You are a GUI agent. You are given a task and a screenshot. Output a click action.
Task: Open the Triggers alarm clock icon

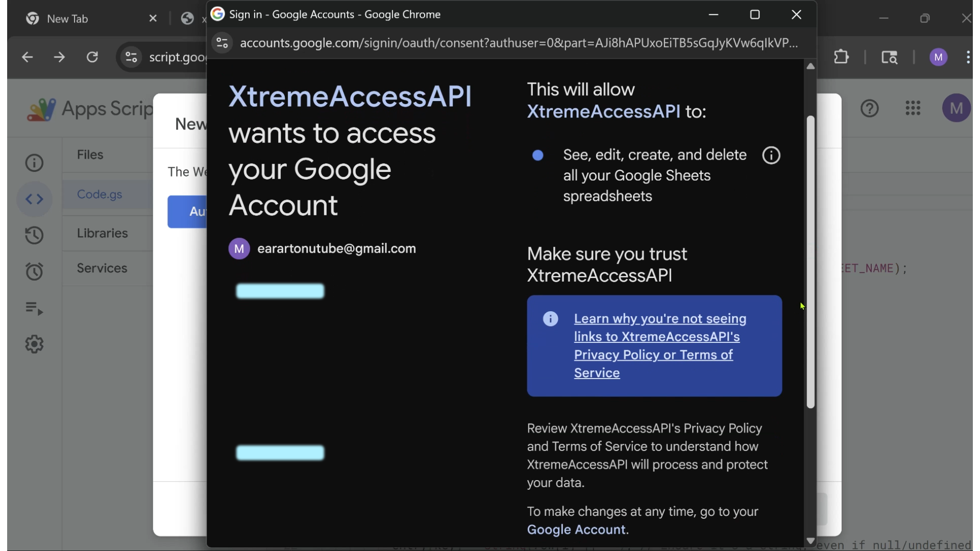34,271
